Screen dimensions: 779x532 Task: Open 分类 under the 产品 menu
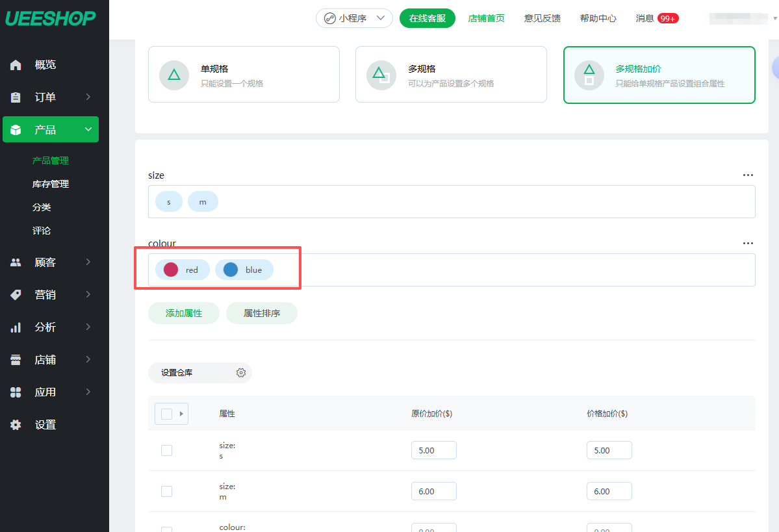[x=42, y=207]
